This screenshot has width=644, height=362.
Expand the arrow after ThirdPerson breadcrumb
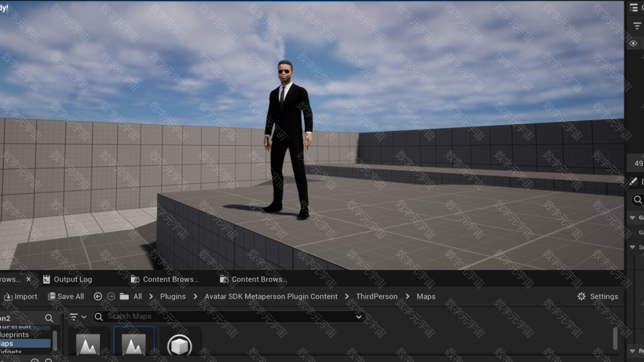407,297
